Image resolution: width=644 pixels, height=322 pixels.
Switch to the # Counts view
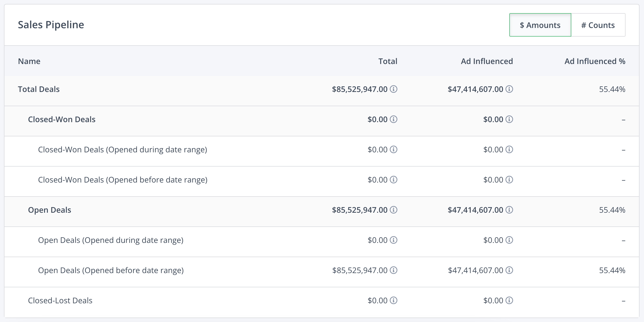pos(598,25)
